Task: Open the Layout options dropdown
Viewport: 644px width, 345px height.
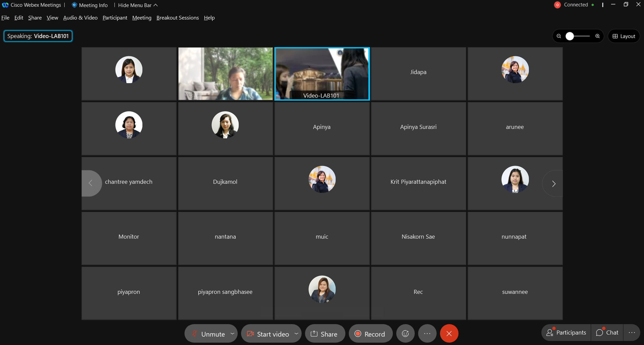Action: (624, 36)
